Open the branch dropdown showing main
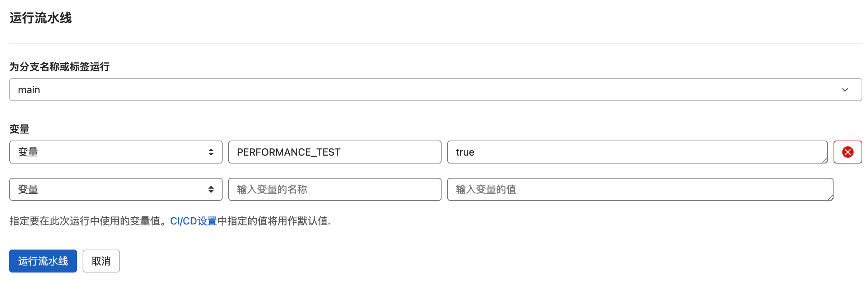Viewport: 868px width, 289px height. tap(431, 90)
